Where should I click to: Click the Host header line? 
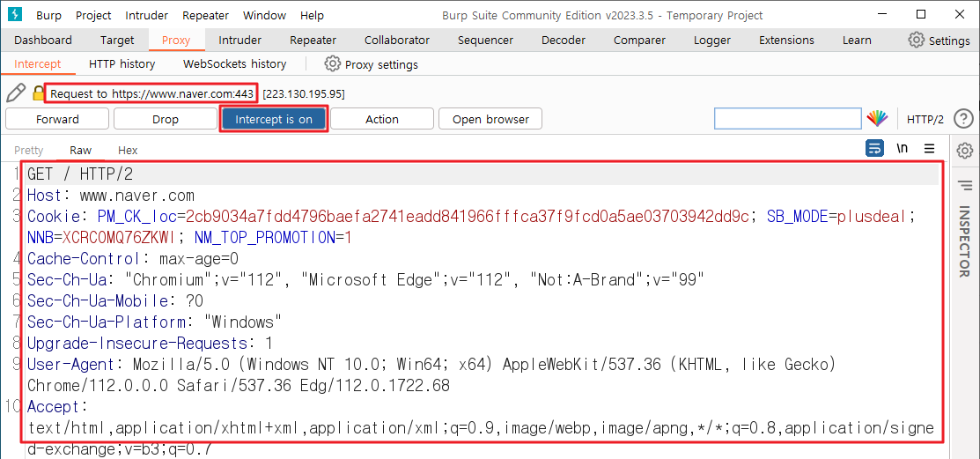(x=111, y=195)
